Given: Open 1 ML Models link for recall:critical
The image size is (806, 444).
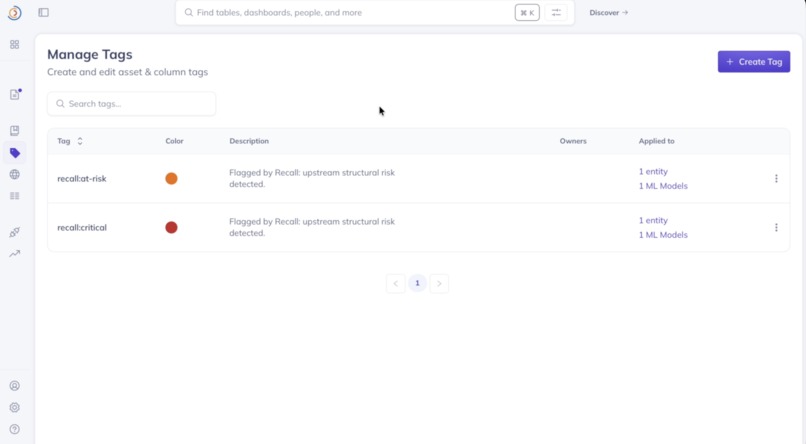Looking at the screenshot, I should 663,234.
